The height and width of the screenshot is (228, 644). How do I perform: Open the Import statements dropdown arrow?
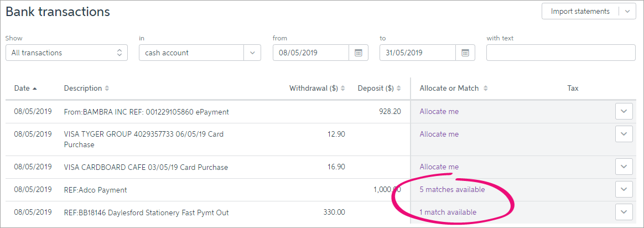627,12
